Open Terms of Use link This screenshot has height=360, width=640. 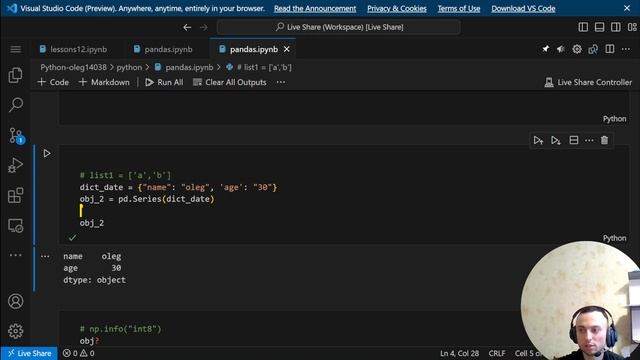(459, 9)
